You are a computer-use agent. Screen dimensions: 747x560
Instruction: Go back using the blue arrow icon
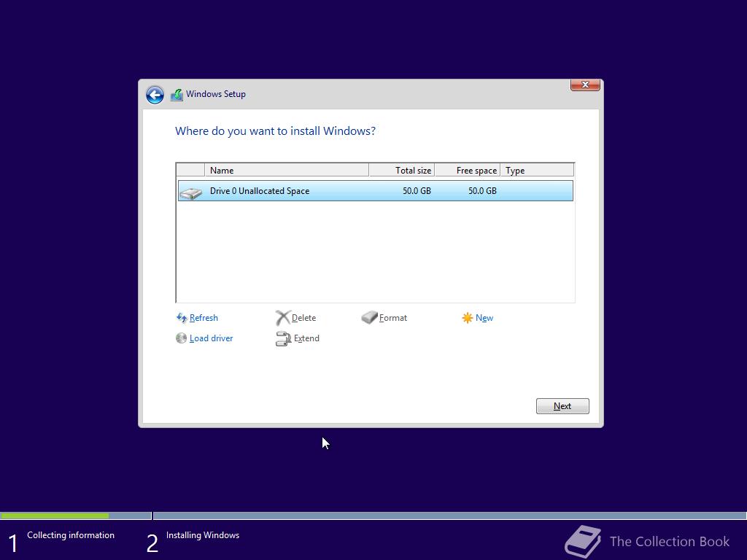coord(155,95)
